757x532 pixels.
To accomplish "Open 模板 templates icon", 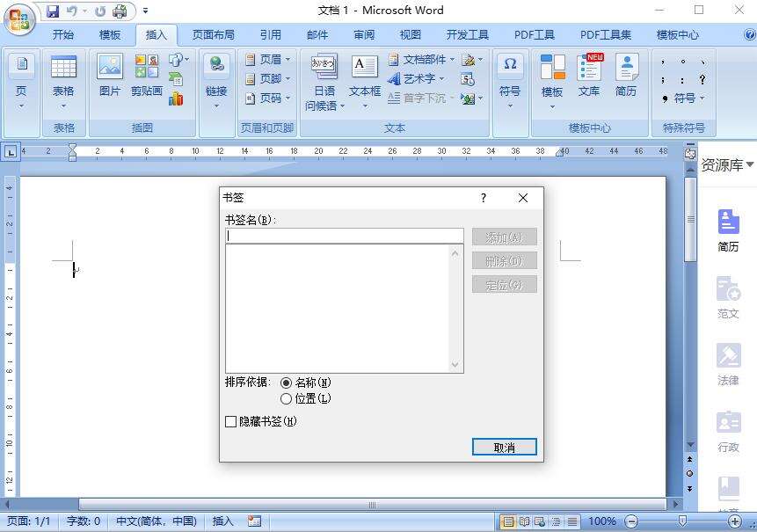I will (x=552, y=82).
